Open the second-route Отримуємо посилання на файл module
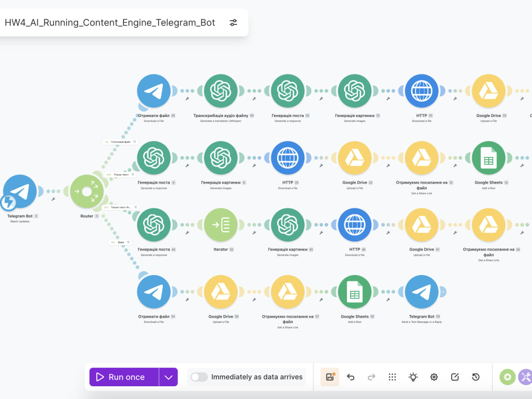 click(x=422, y=158)
